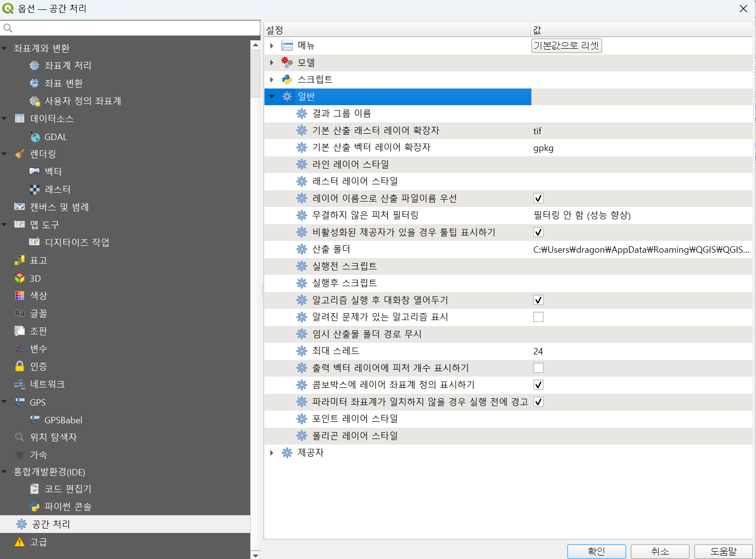Open the 코드 편집기 icon

(34, 489)
